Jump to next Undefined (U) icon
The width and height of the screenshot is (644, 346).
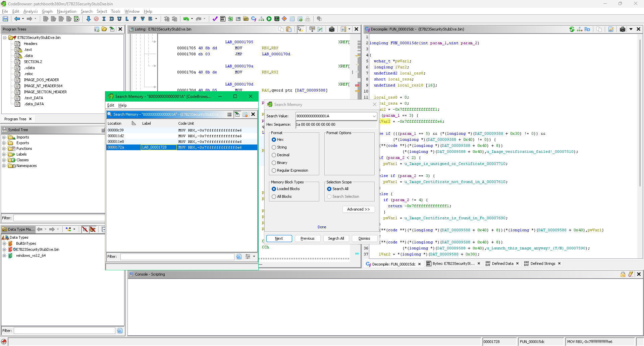[x=119, y=19]
